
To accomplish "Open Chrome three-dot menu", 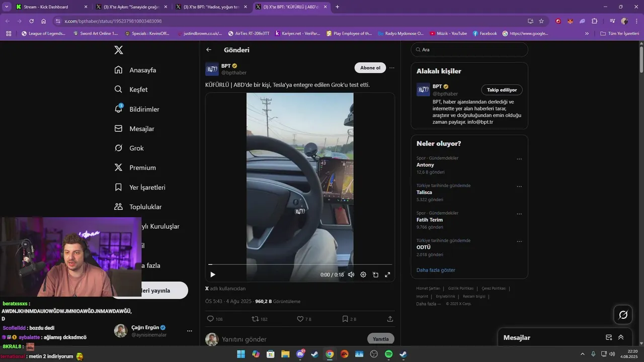I will 636,21.
